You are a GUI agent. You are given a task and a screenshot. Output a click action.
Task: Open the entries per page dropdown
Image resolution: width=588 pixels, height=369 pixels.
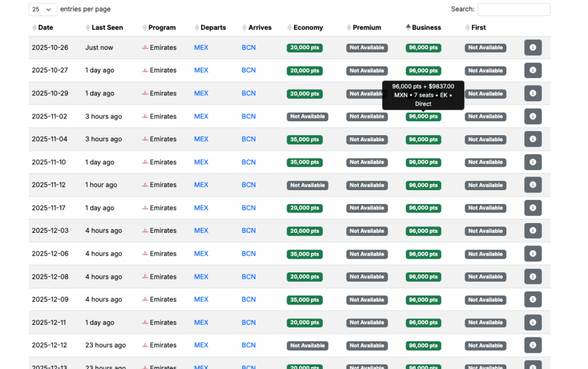tap(42, 9)
